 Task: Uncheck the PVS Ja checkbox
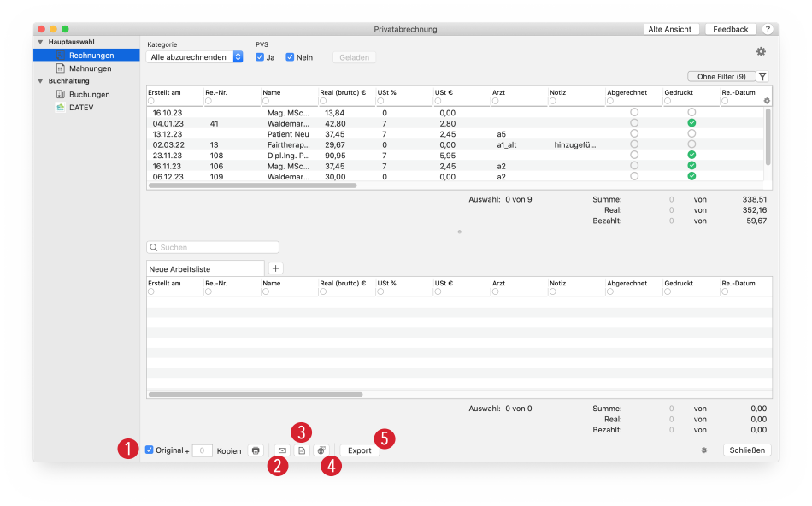click(260, 57)
